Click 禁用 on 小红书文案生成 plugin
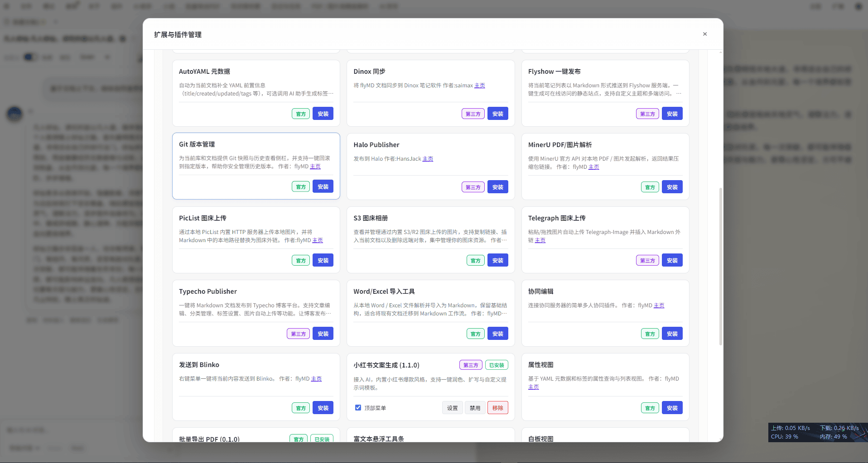This screenshot has width=868, height=463. click(x=475, y=408)
